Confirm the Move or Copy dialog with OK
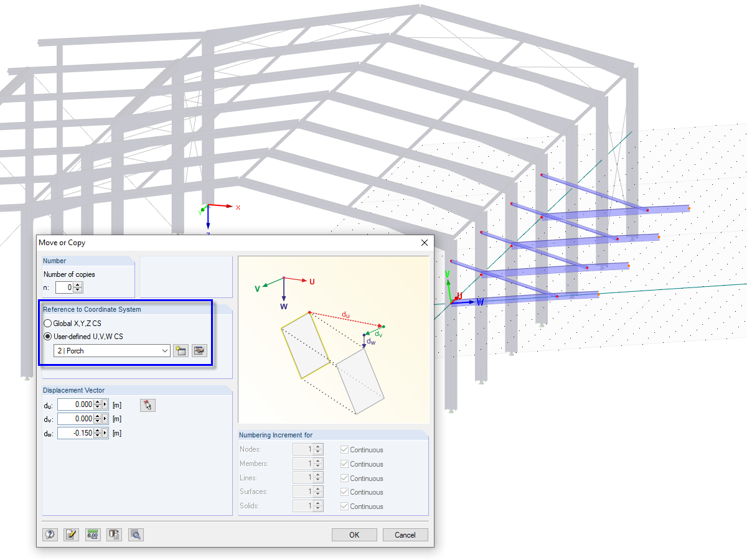This screenshot has width=747, height=560. point(354,534)
